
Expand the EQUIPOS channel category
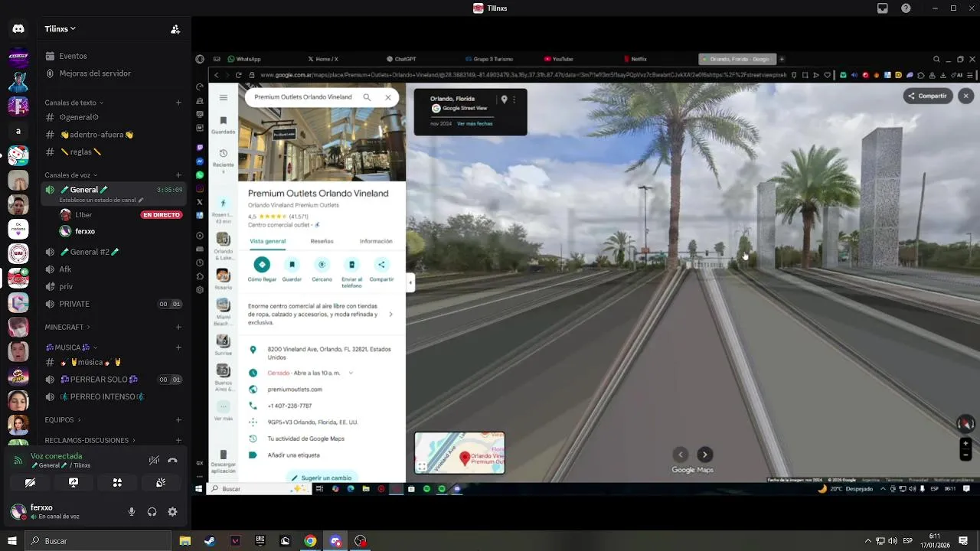[x=63, y=420]
